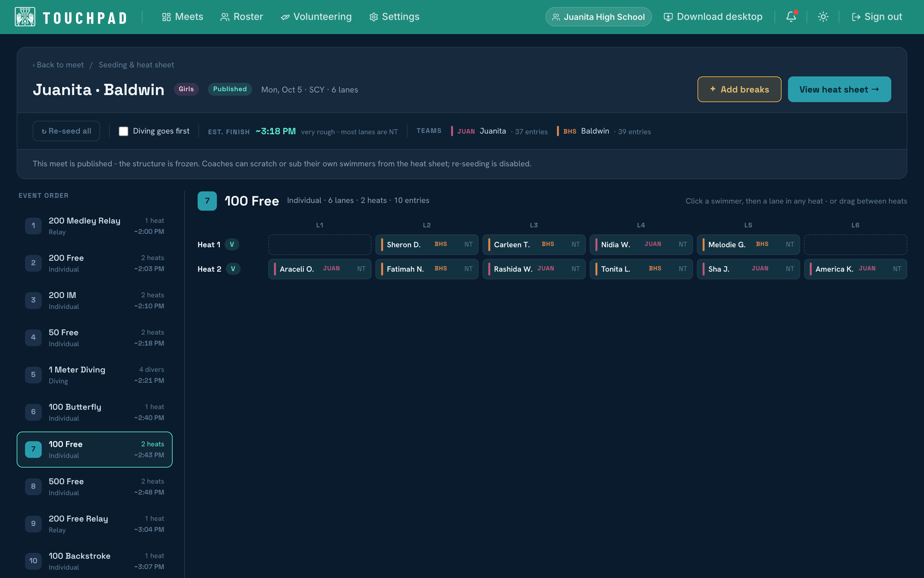Click the empty Lane 6 slot in Heat 1
Screen dimensions: 924x578
click(x=855, y=245)
